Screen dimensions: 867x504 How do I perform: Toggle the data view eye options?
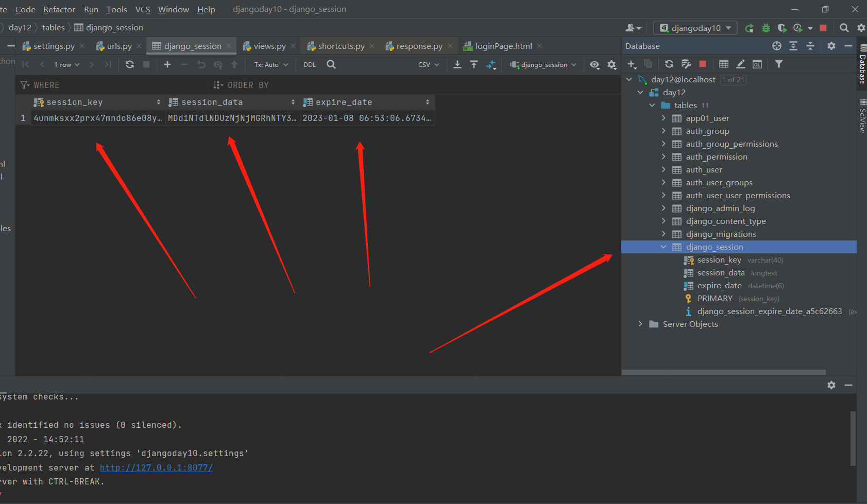[x=594, y=64]
